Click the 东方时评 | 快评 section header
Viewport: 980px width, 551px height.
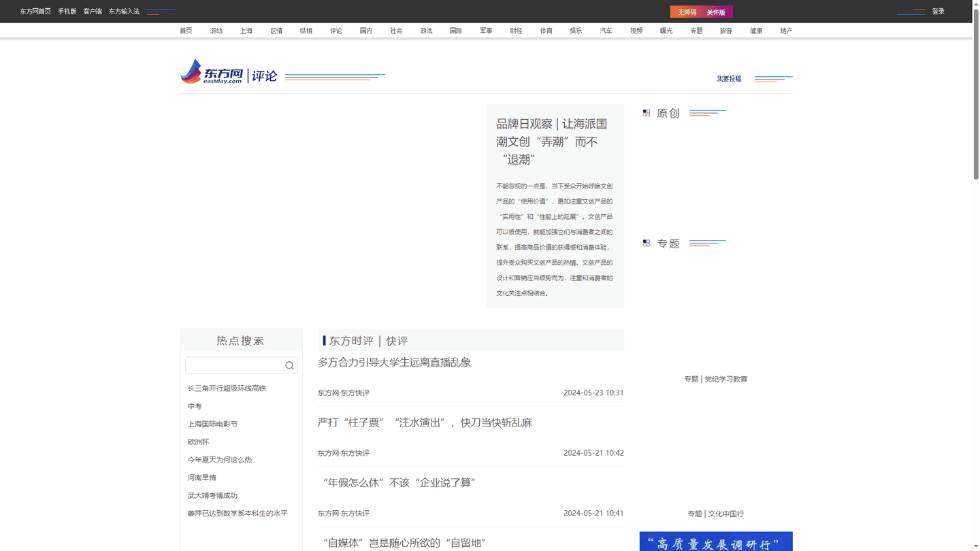coord(368,341)
